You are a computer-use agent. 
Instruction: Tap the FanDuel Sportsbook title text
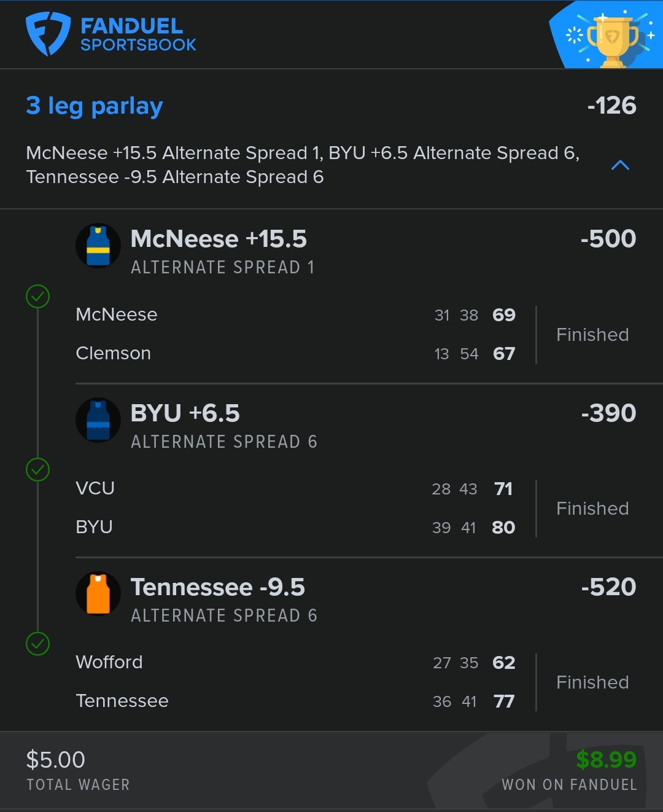138,34
